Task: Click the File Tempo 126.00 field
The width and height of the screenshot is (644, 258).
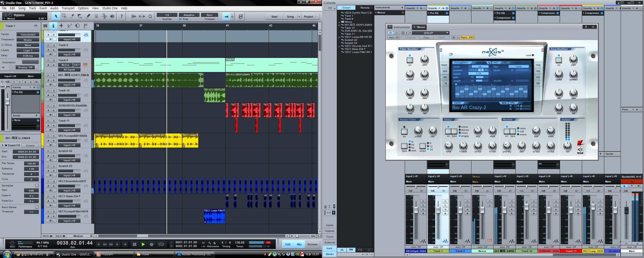Action: (31, 164)
